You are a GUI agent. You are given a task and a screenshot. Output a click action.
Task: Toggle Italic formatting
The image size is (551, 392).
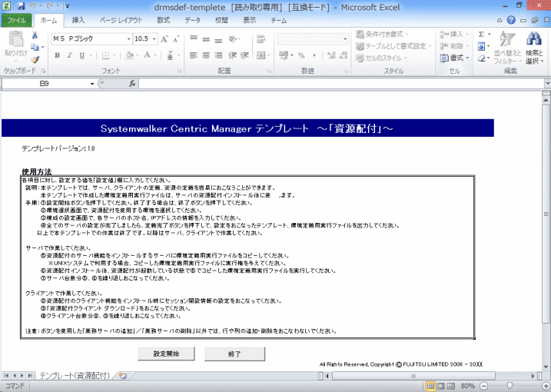pos(70,55)
